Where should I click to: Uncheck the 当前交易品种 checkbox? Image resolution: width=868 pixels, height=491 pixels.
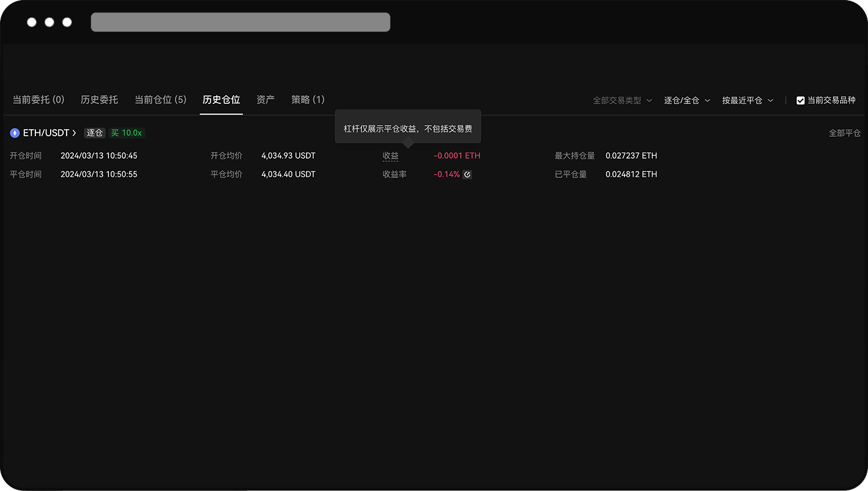(800, 100)
